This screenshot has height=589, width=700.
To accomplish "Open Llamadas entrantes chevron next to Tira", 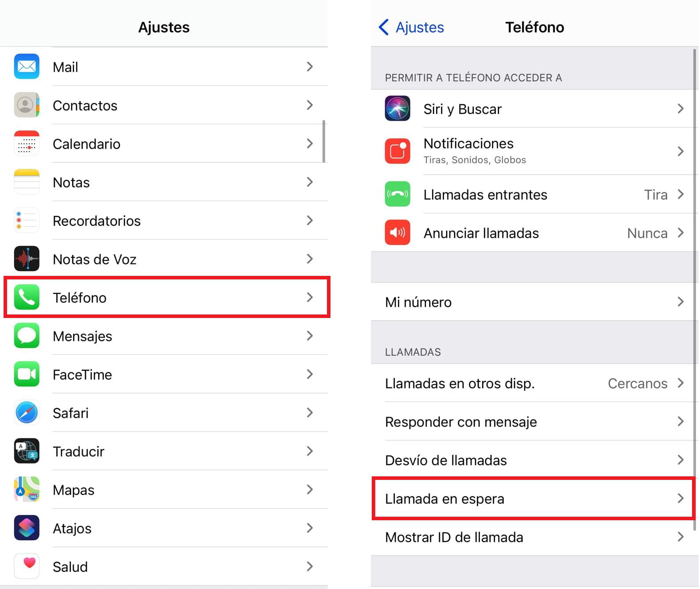I will point(680,194).
